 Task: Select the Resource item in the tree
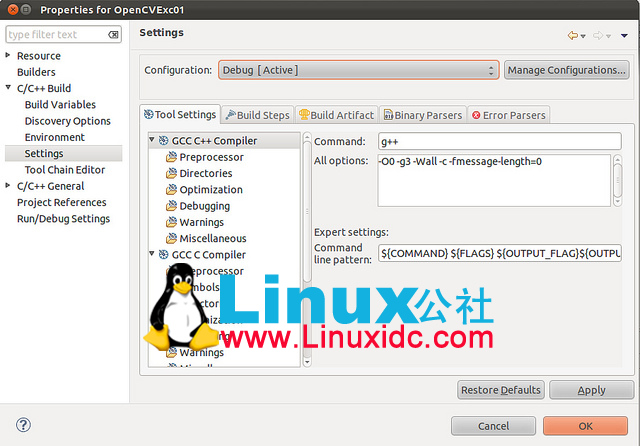pos(38,56)
